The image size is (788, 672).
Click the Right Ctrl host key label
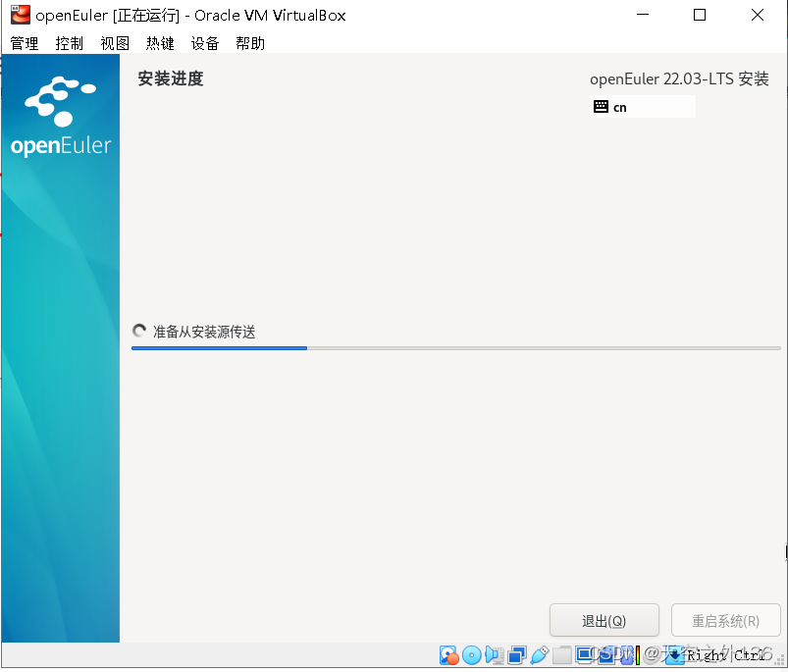tap(726, 655)
